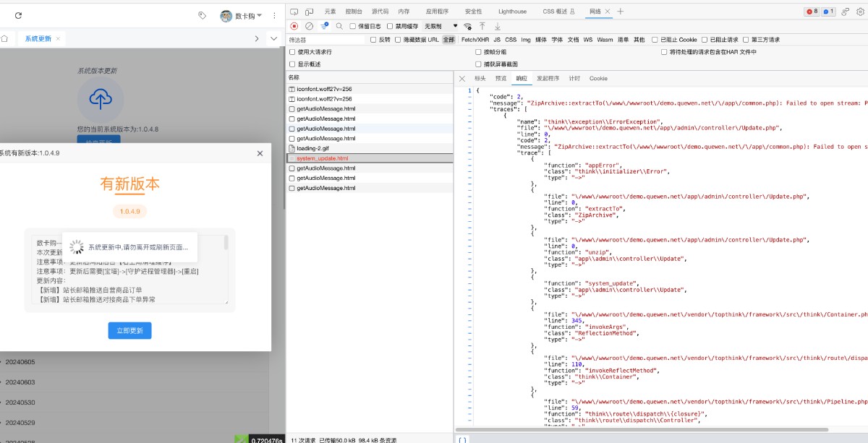The width and height of the screenshot is (868, 443).
Task: Tick the 捕获屏幕截图 checkbox
Action: click(478, 64)
